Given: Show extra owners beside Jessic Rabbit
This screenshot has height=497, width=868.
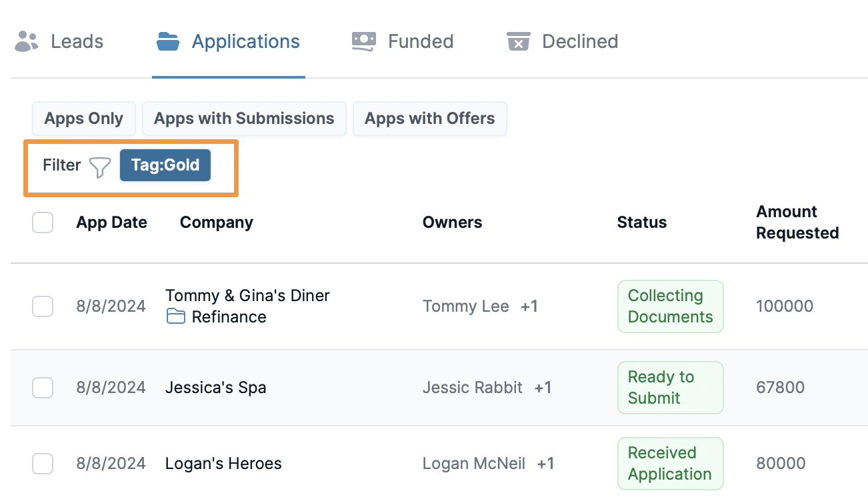Looking at the screenshot, I should [x=543, y=388].
